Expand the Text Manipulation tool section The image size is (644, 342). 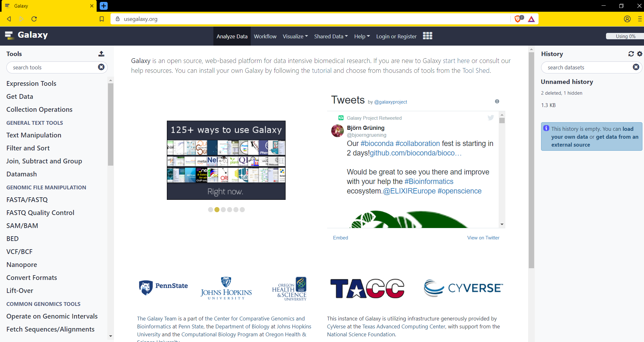pyautogui.click(x=34, y=135)
